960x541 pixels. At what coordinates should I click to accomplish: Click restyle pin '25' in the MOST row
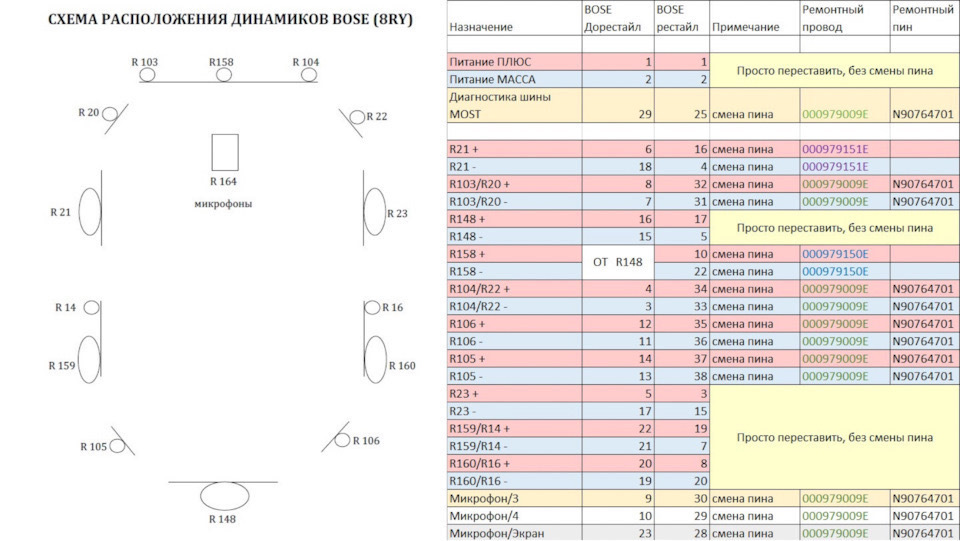click(x=700, y=114)
